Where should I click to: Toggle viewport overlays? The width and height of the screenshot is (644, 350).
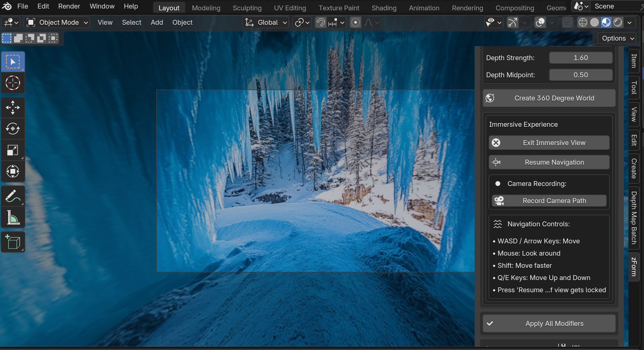540,22
